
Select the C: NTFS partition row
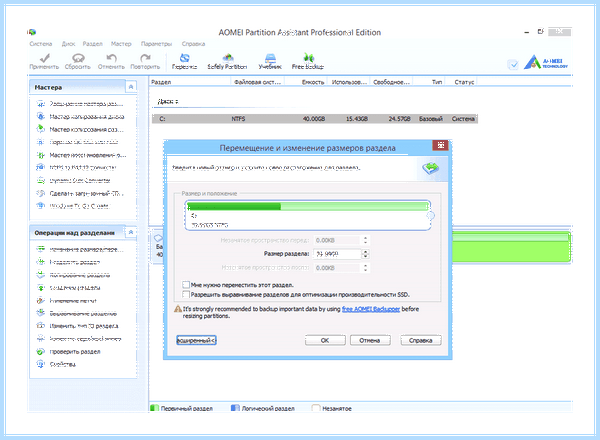pos(315,119)
